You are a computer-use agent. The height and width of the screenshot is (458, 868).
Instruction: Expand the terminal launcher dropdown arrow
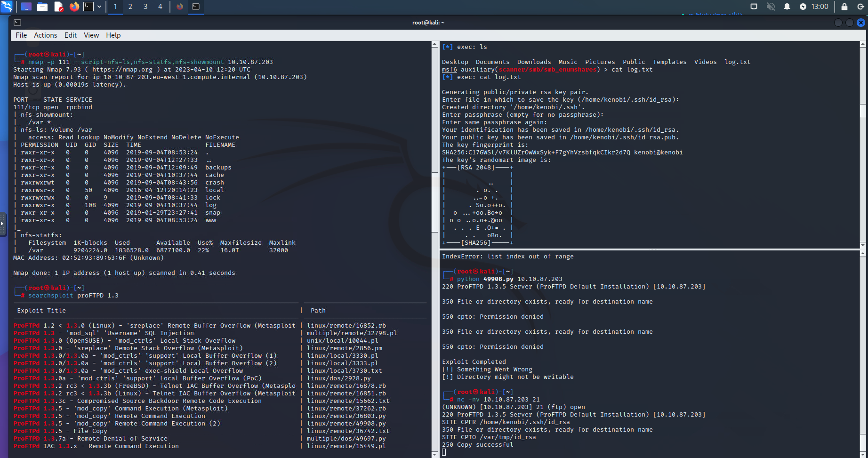99,7
